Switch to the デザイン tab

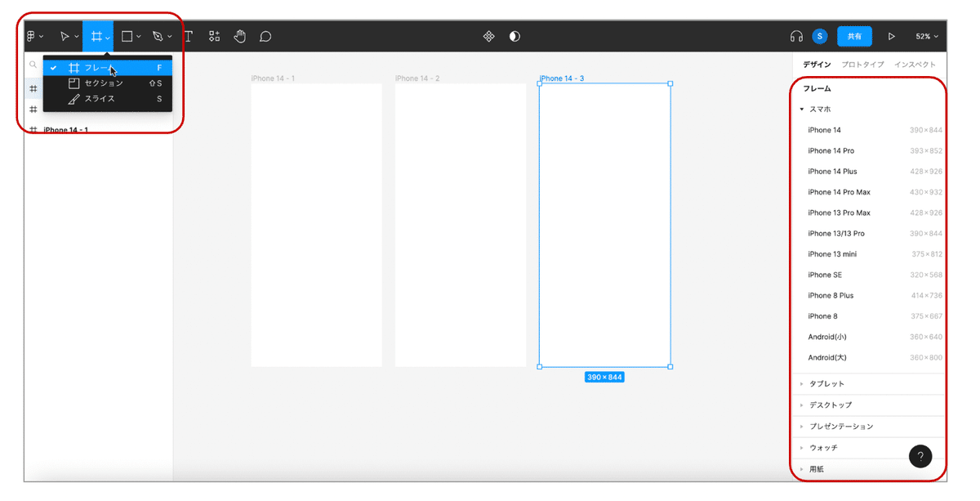point(817,65)
